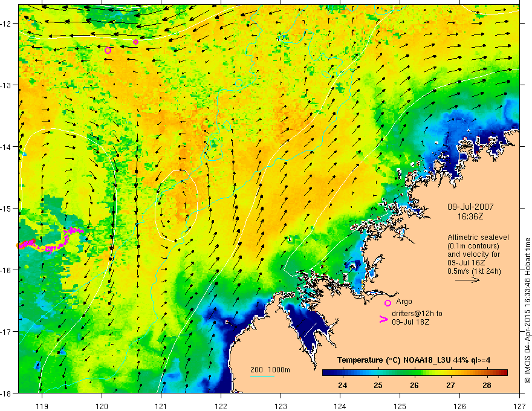This screenshot has width=532, height=411.
Task: Click the 'and velocity for' legend text
Action: [473, 254]
